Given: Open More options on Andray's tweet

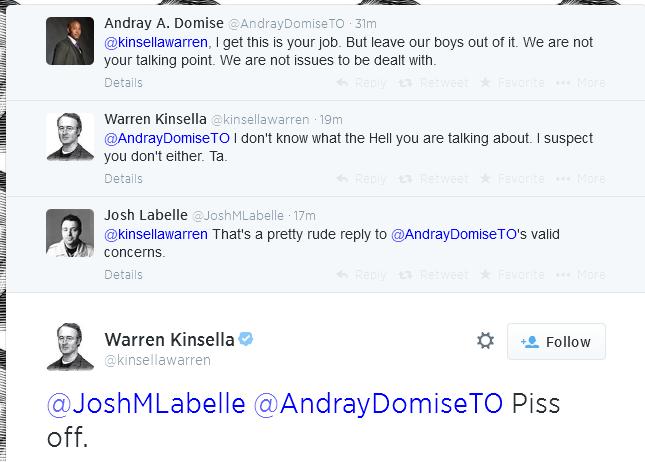Looking at the screenshot, I should [582, 83].
